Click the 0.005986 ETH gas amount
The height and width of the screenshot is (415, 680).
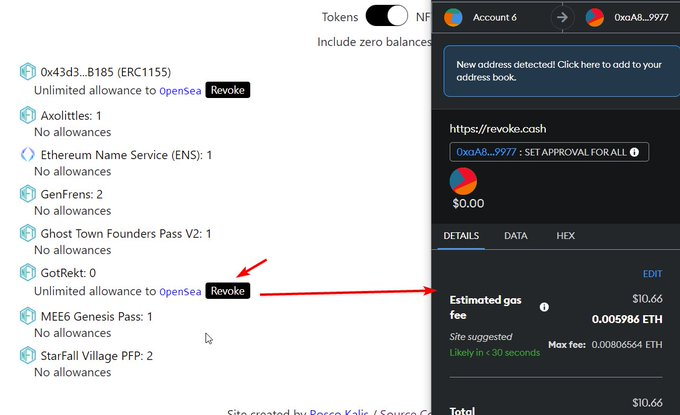coord(627,319)
